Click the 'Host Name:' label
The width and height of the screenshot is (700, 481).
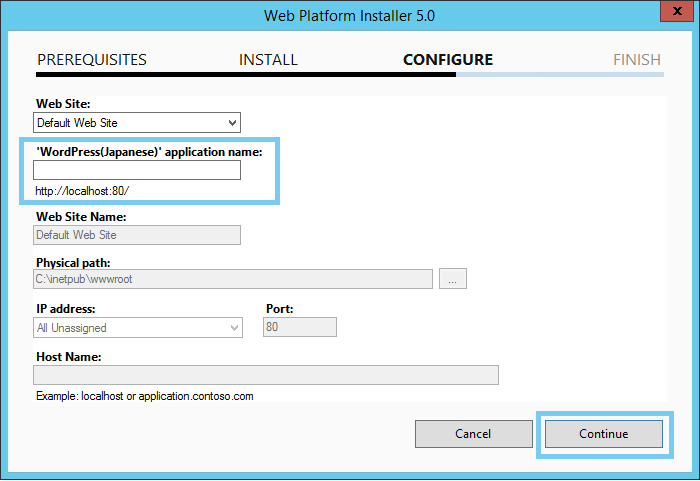pyautogui.click(x=69, y=356)
